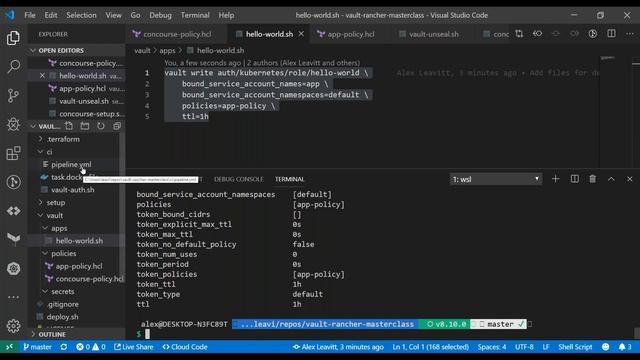The height and width of the screenshot is (360, 640).
Task: Open the Debug Console panel tab
Action: click(x=238, y=179)
